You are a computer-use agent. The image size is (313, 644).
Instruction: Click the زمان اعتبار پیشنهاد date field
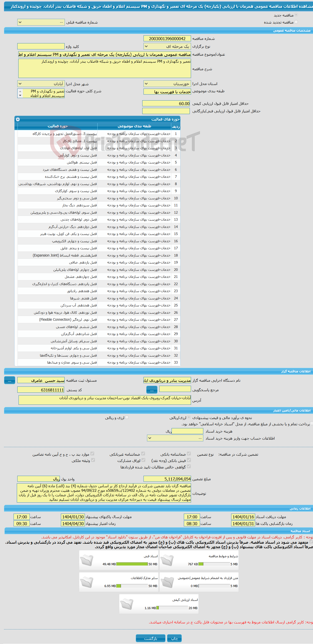73,524
